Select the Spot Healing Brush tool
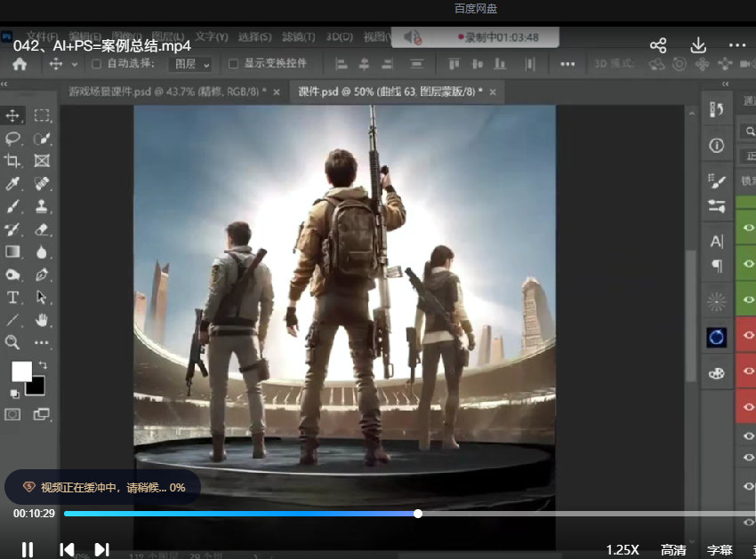The height and width of the screenshot is (559, 756). pyautogui.click(x=42, y=184)
